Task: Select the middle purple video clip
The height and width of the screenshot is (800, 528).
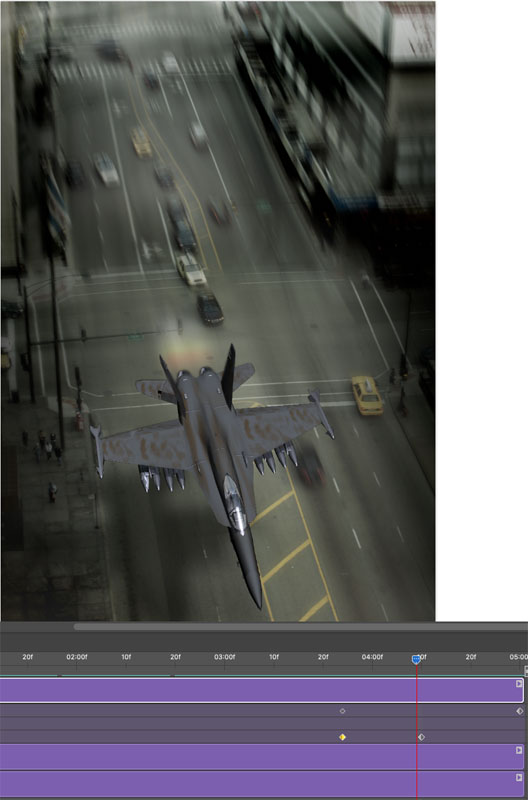Action: 261,757
